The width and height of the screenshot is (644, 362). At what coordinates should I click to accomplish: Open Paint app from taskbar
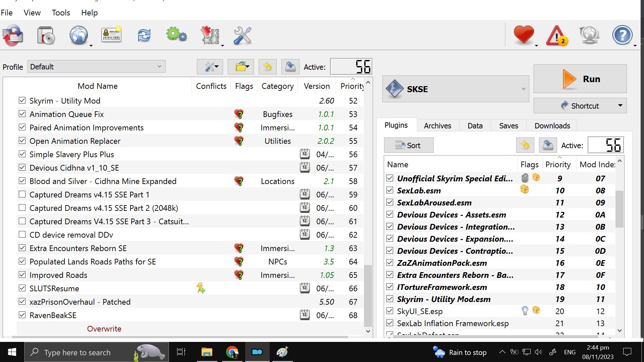tap(282, 352)
